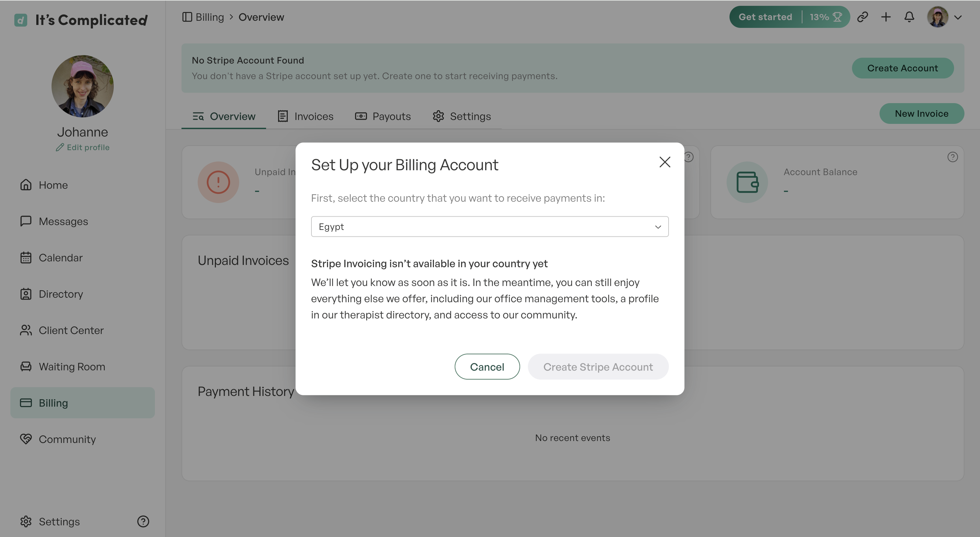Open Calendar in sidebar

(x=83, y=258)
